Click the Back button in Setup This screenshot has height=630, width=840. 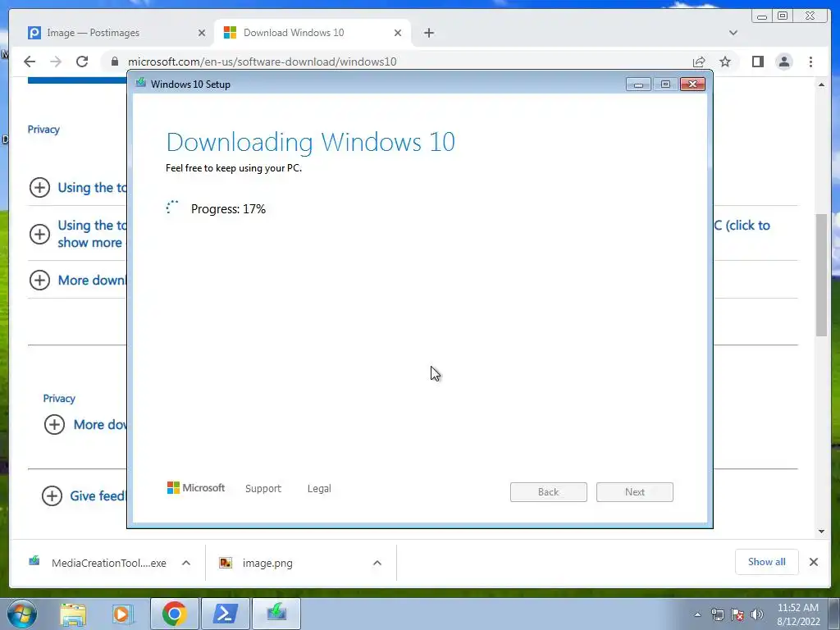549,492
